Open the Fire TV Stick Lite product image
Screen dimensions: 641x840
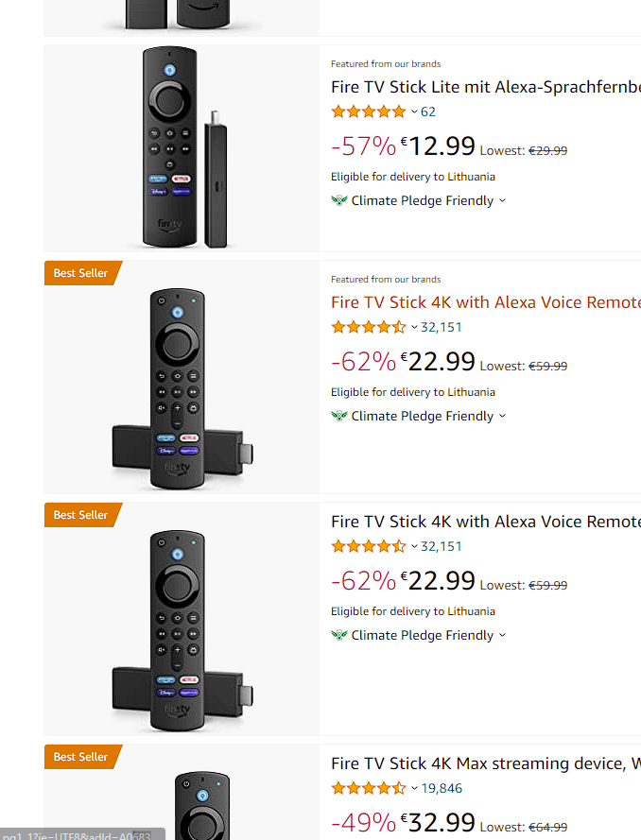pyautogui.click(x=182, y=146)
